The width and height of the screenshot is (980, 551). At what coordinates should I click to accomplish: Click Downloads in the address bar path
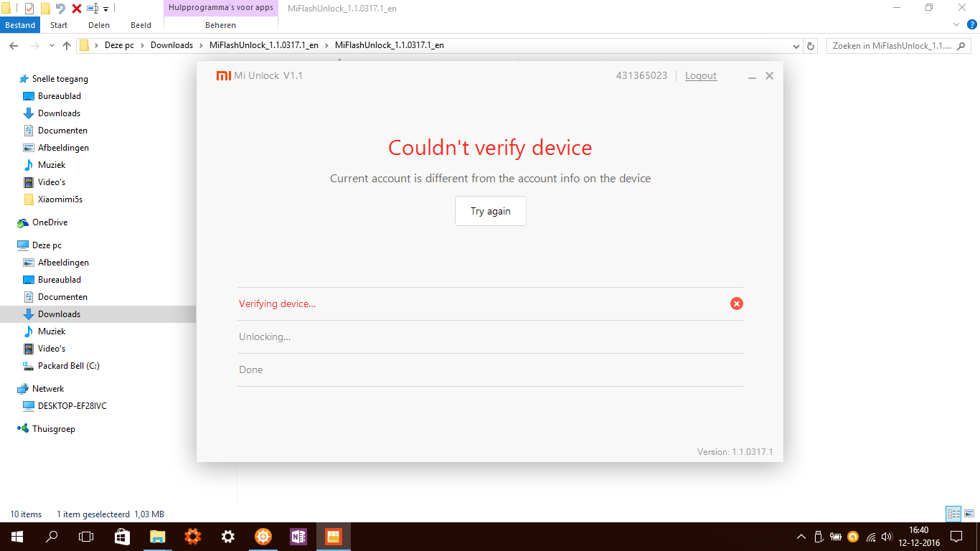coord(171,45)
